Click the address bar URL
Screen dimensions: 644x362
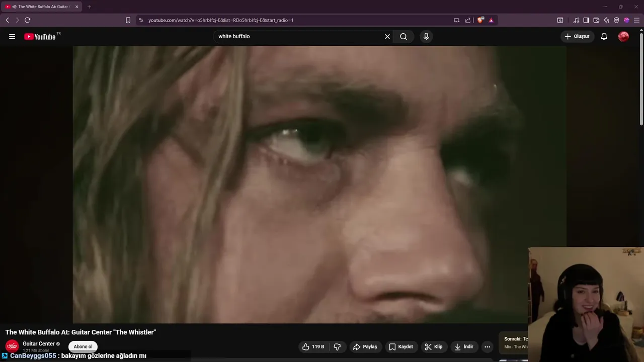coord(221,20)
